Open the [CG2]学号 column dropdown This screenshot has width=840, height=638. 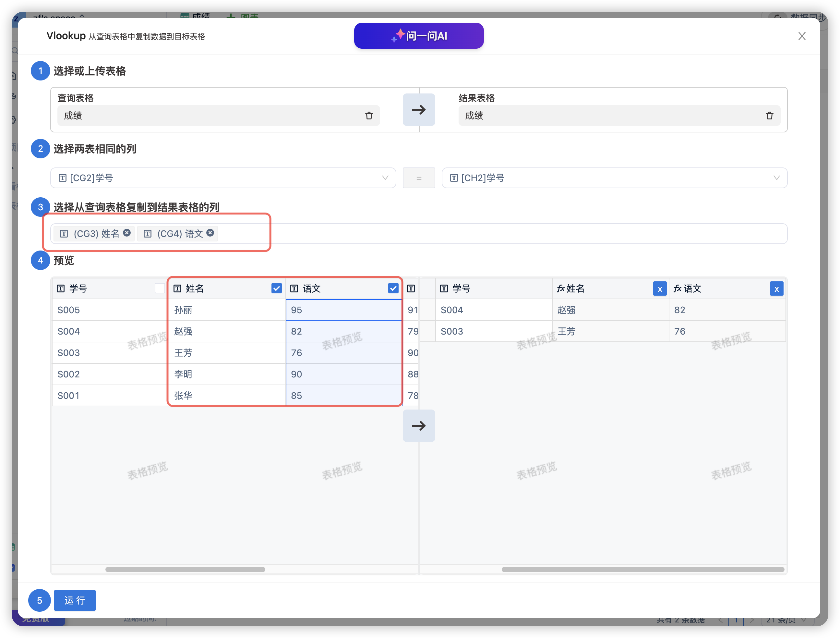point(223,178)
